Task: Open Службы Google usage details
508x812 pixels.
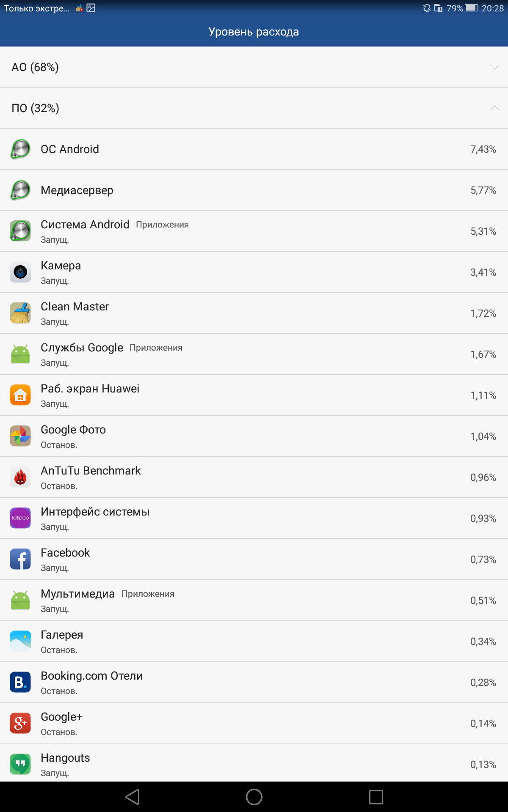Action: click(254, 354)
